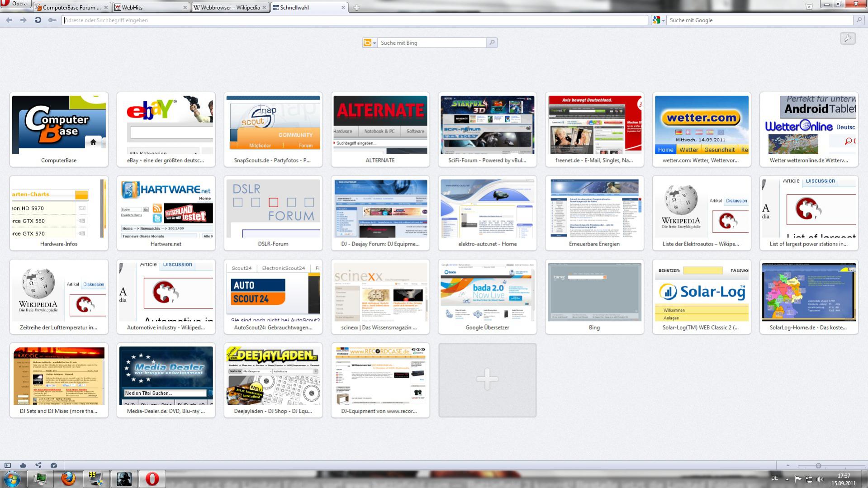Open Opera Link cloud icon
This screenshot has height=488, width=868.
click(x=23, y=465)
